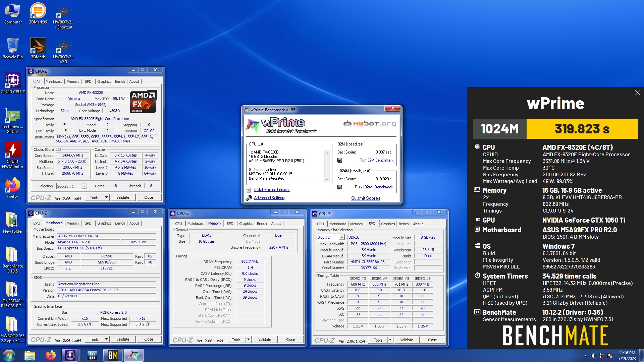Open HWBOTx2 v2.3 desktop icon
The width and height of the screenshot is (644, 362).
coord(63,51)
